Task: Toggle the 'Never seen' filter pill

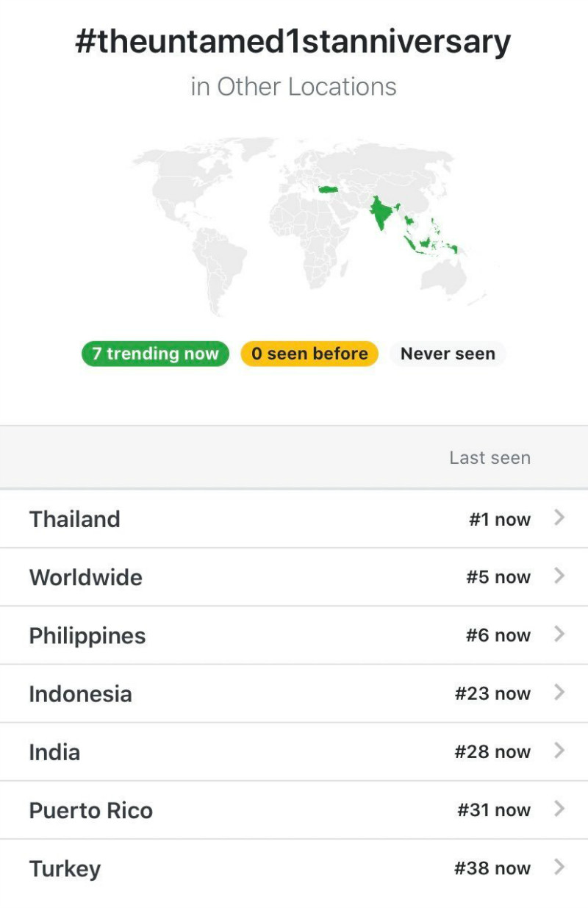Action: coord(448,354)
